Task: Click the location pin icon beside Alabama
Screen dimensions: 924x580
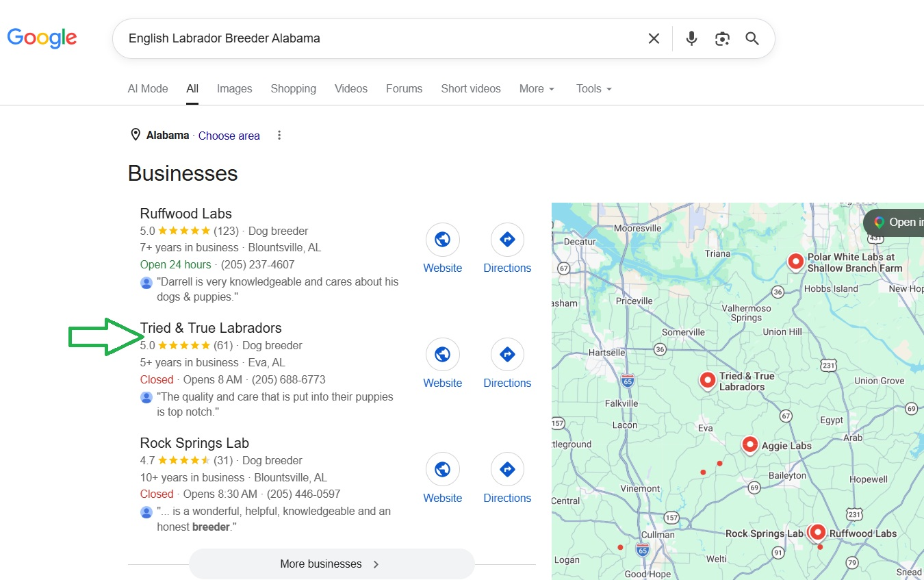Action: (x=136, y=135)
